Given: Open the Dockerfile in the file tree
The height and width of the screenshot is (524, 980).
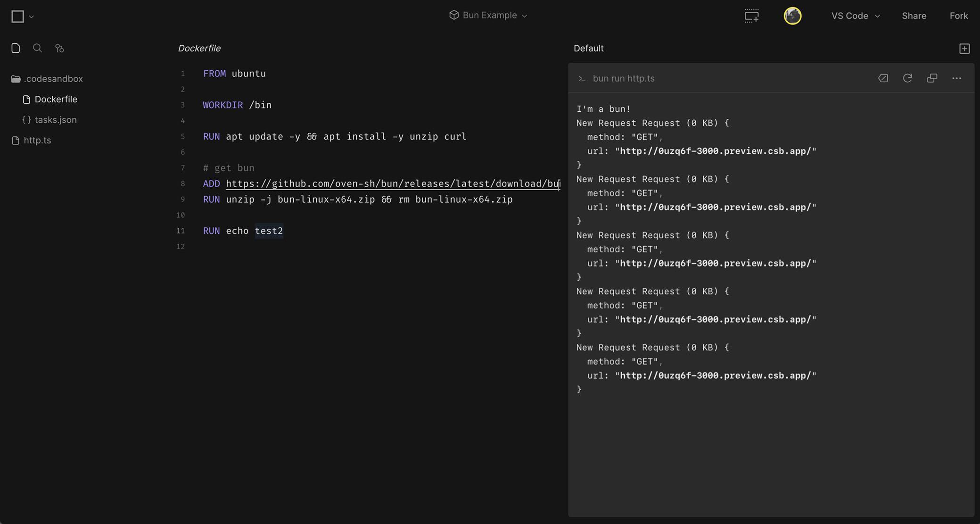Looking at the screenshot, I should pyautogui.click(x=56, y=99).
